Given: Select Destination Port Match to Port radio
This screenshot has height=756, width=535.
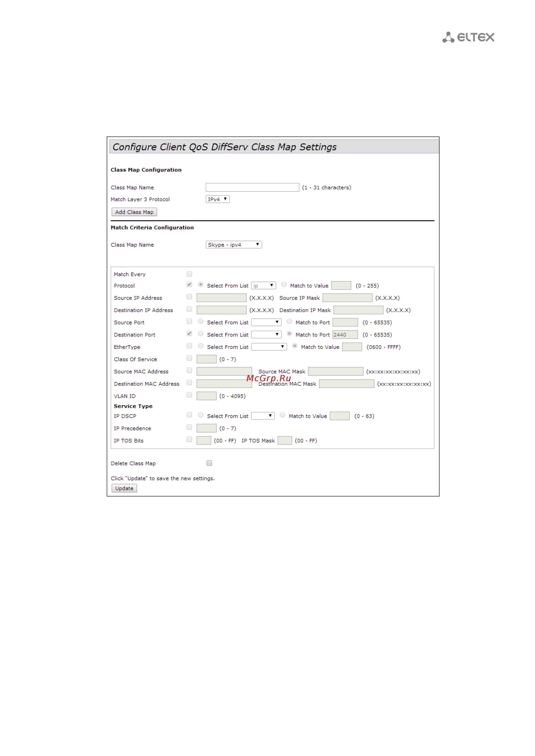Looking at the screenshot, I should [289, 334].
